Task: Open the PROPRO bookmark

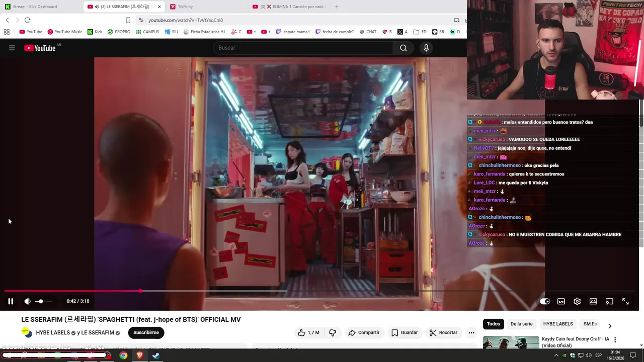Action: pos(119,32)
